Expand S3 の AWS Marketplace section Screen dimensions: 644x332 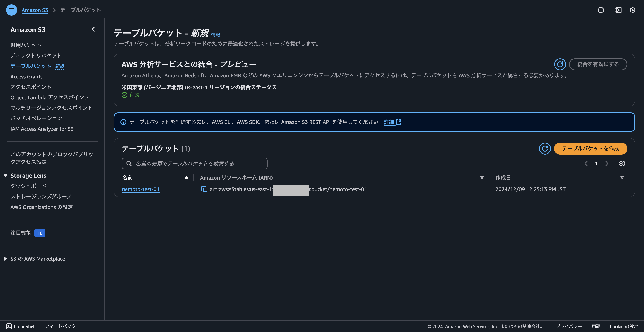(6, 259)
